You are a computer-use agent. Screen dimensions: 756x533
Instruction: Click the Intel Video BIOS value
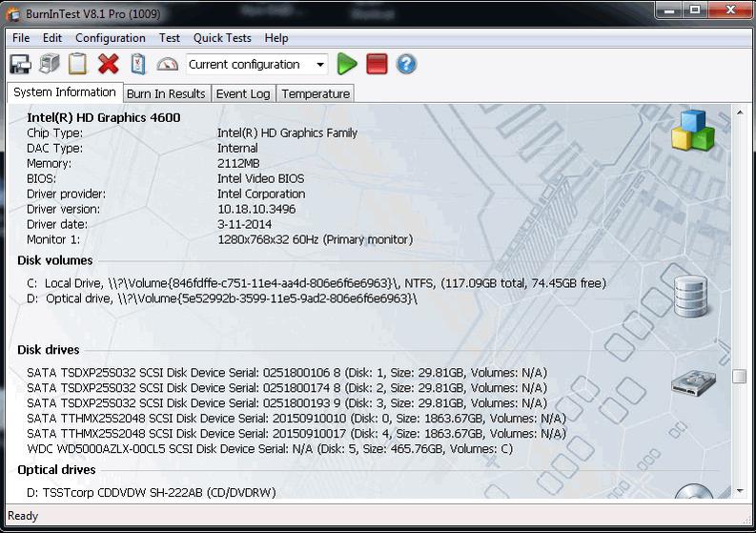point(261,178)
